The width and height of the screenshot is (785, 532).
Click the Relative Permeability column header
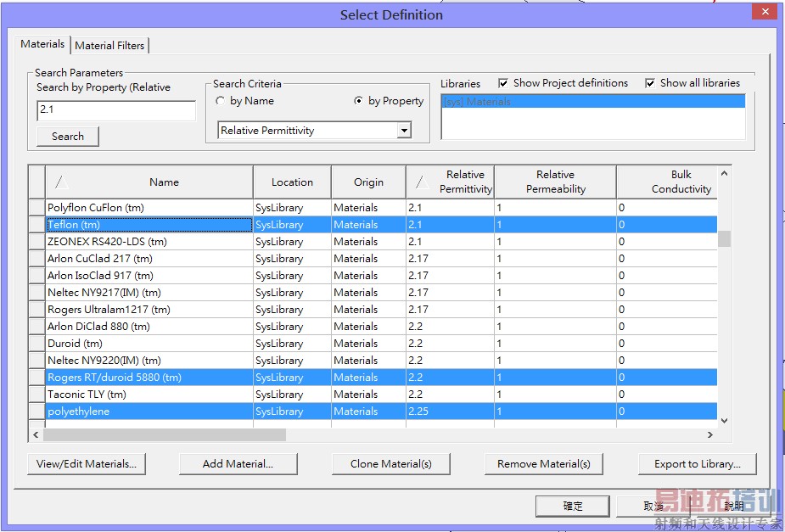point(555,182)
